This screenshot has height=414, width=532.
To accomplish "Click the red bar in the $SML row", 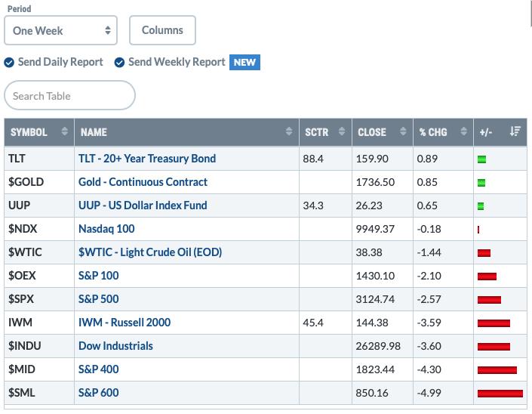I will pos(500,394).
